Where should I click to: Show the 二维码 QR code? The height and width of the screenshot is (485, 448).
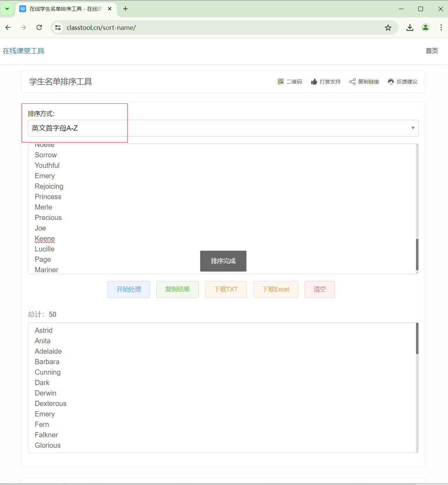[x=290, y=81]
